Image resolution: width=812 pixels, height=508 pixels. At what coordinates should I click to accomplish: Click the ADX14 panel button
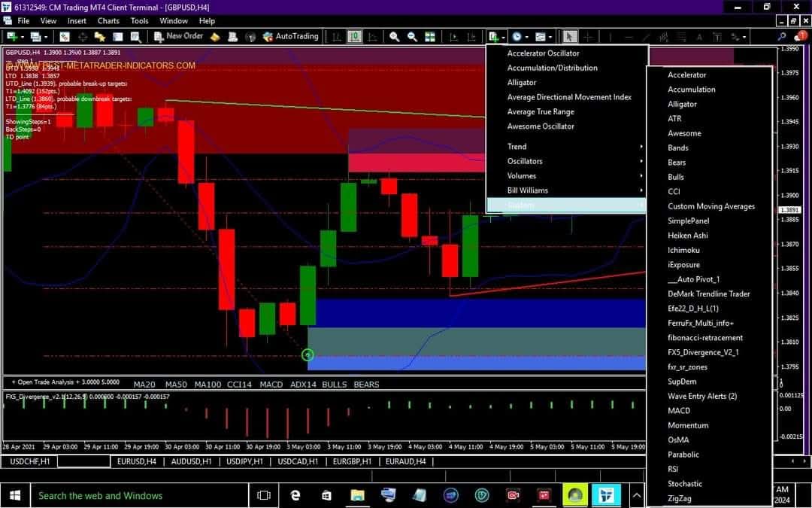[303, 385]
